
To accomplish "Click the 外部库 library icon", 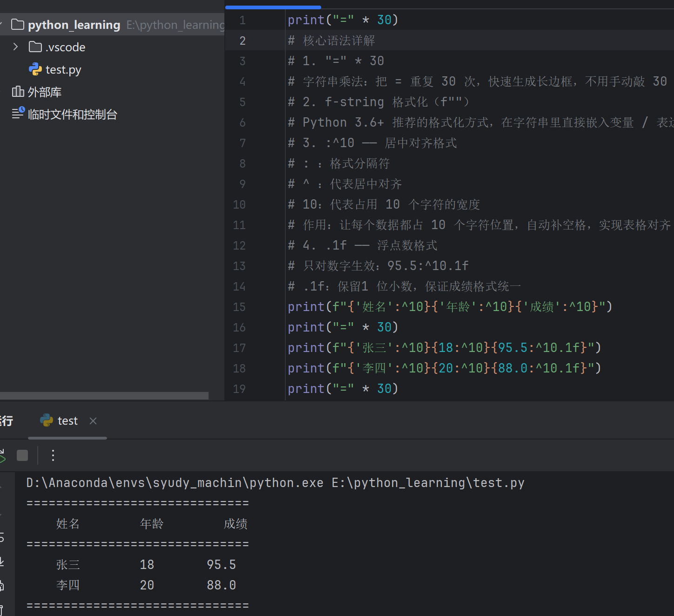I will [18, 92].
